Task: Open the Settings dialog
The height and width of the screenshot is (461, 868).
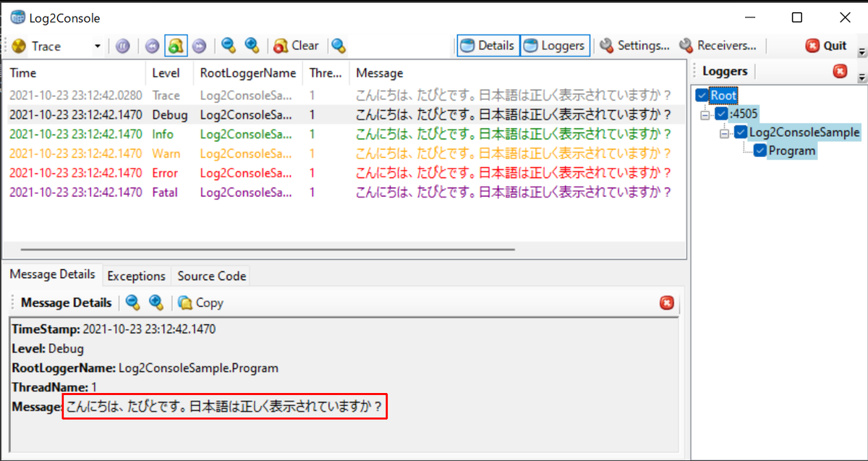Action: coord(634,45)
